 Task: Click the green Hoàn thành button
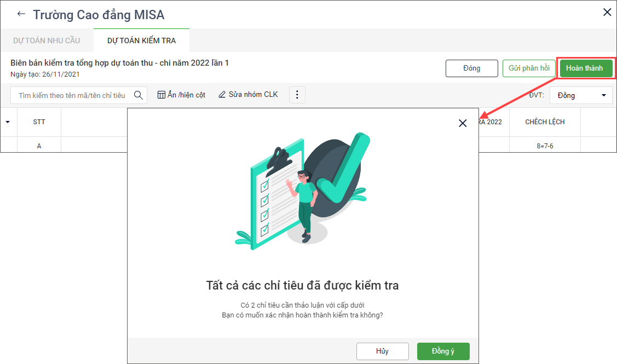[x=584, y=68]
